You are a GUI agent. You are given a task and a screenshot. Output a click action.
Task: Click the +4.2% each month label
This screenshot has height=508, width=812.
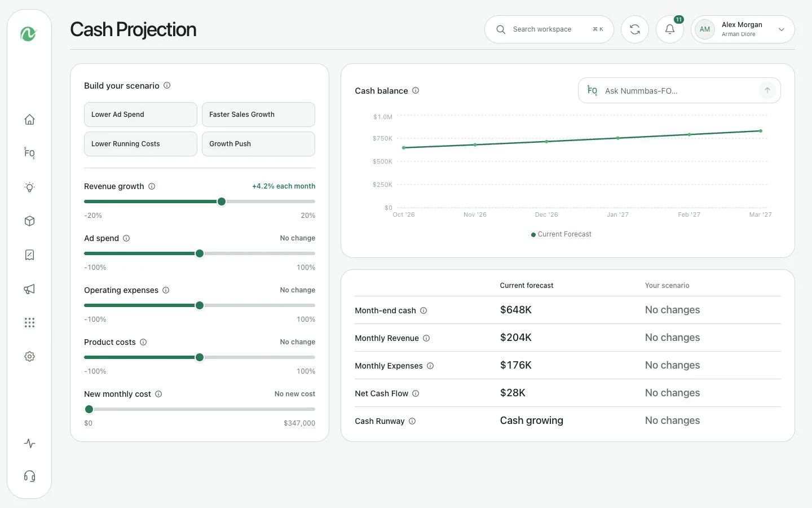click(x=284, y=186)
